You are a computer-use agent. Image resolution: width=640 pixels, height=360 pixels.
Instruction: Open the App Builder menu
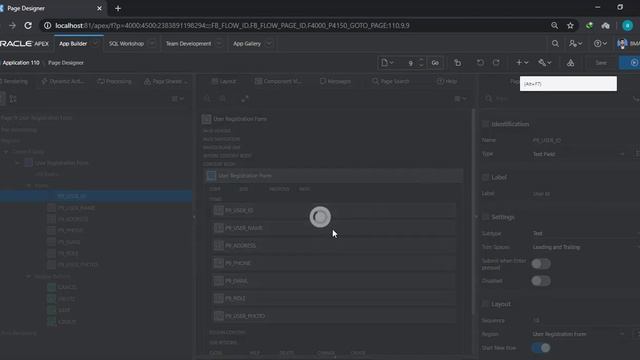coord(73,44)
